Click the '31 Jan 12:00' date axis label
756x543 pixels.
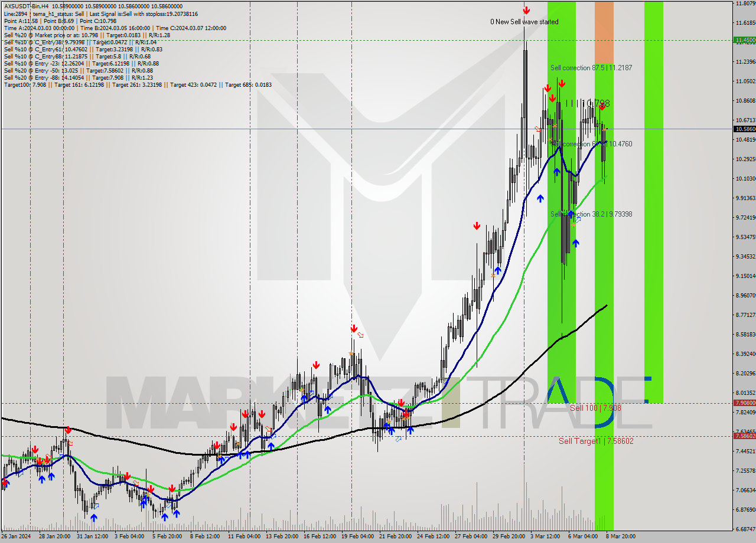tap(93, 536)
